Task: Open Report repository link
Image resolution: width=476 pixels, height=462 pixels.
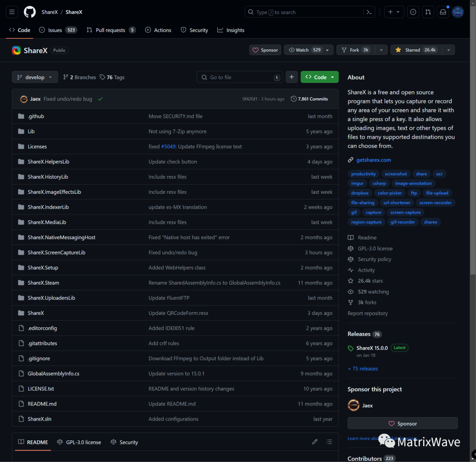Action: coord(367,313)
